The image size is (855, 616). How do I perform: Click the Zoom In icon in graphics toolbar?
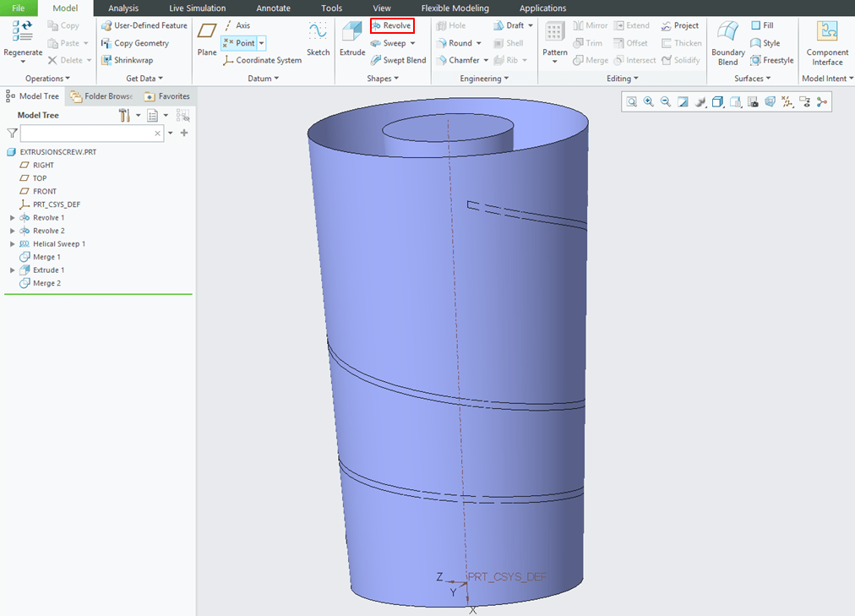(x=649, y=102)
